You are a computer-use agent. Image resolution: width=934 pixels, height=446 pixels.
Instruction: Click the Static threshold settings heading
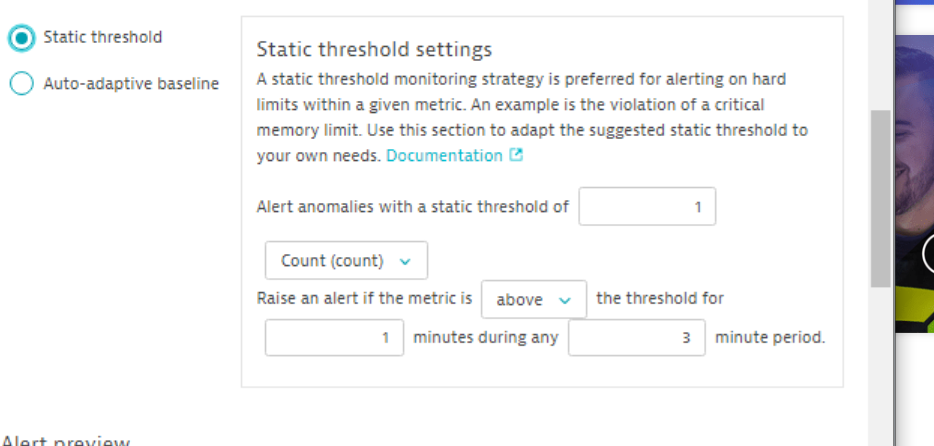coord(374,49)
